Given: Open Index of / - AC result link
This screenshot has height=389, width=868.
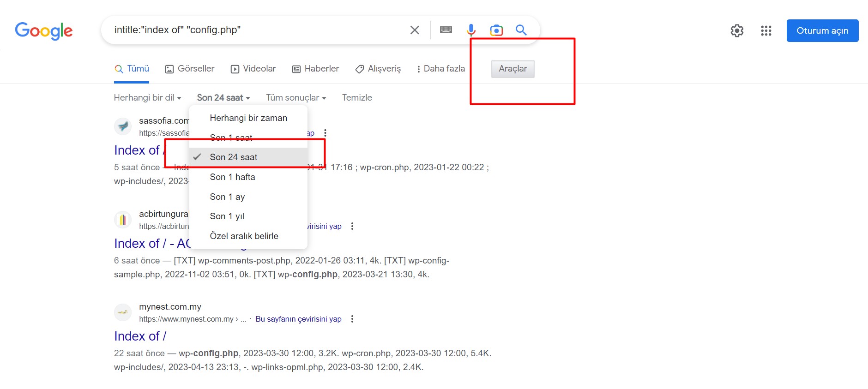Looking at the screenshot, I should pos(152,244).
